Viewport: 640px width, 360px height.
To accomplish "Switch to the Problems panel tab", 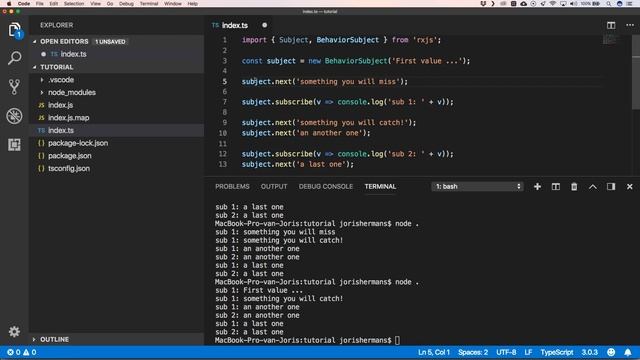I will tap(232, 187).
